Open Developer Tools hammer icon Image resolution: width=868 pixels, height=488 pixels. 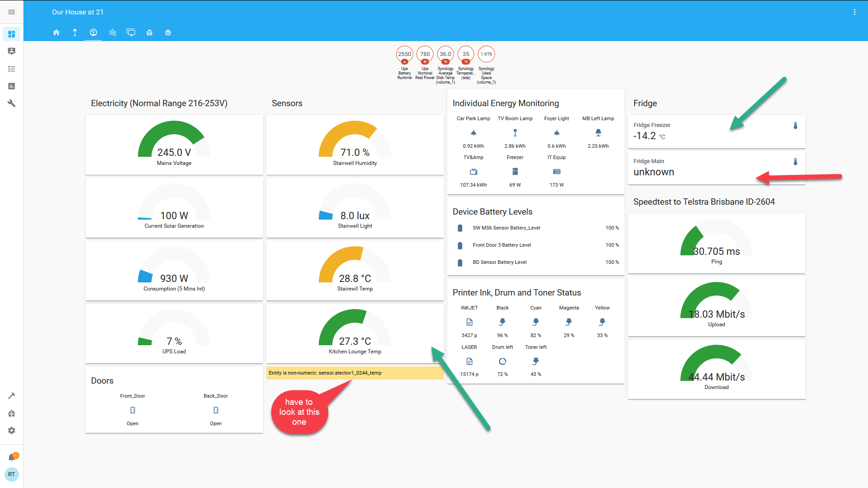pyautogui.click(x=12, y=396)
